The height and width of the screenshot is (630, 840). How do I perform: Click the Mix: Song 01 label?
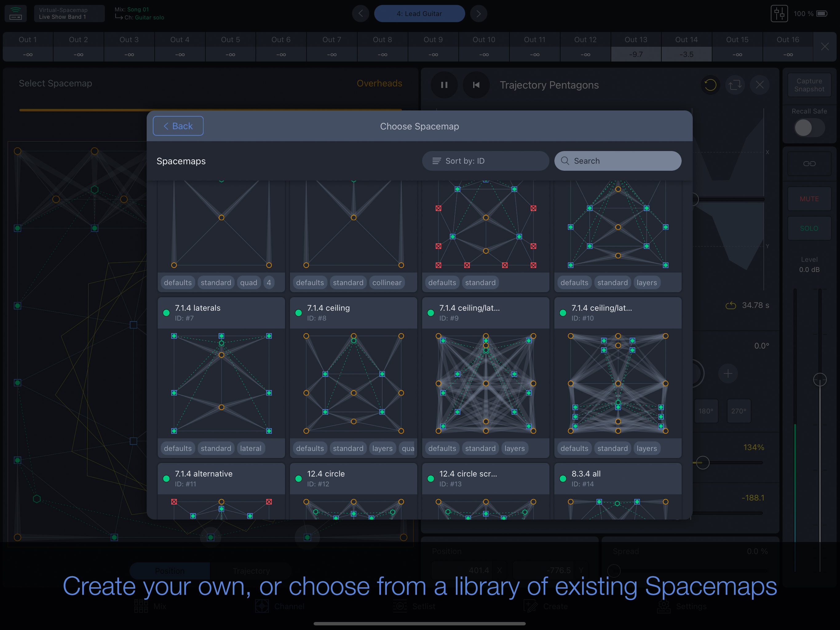[x=132, y=10]
